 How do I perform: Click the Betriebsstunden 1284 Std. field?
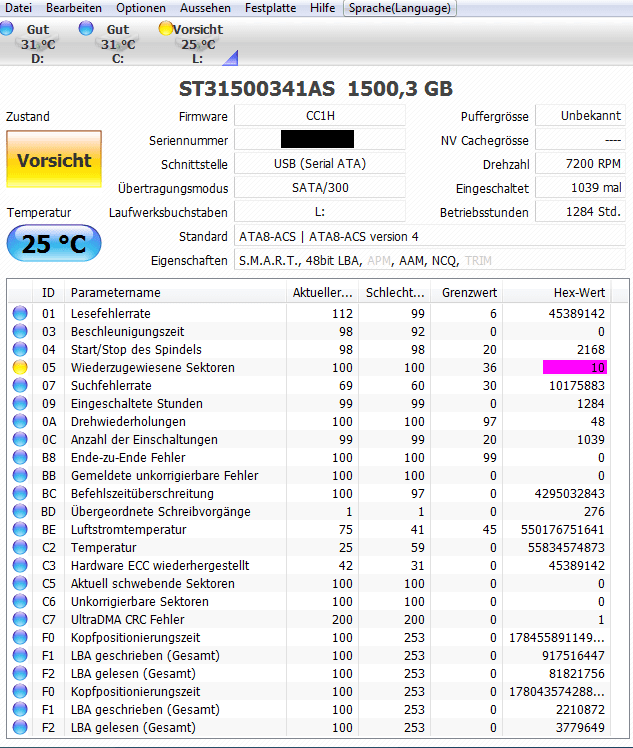tap(580, 211)
